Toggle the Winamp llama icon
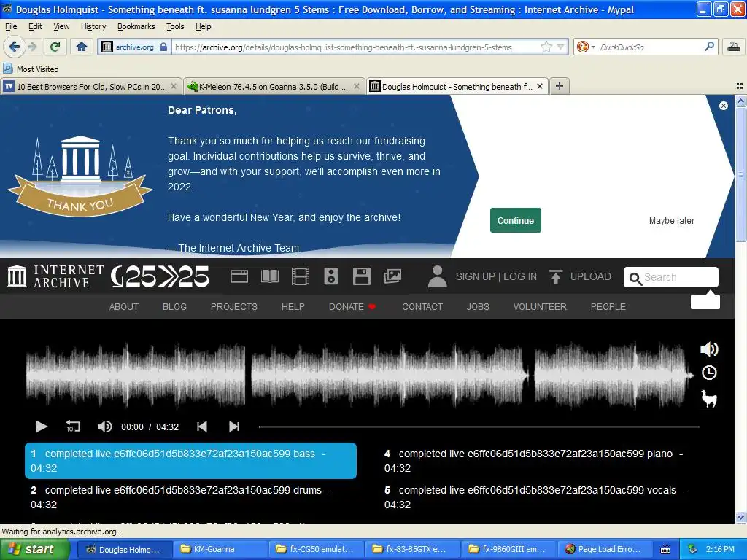This screenshot has width=747, height=560. coord(709,399)
